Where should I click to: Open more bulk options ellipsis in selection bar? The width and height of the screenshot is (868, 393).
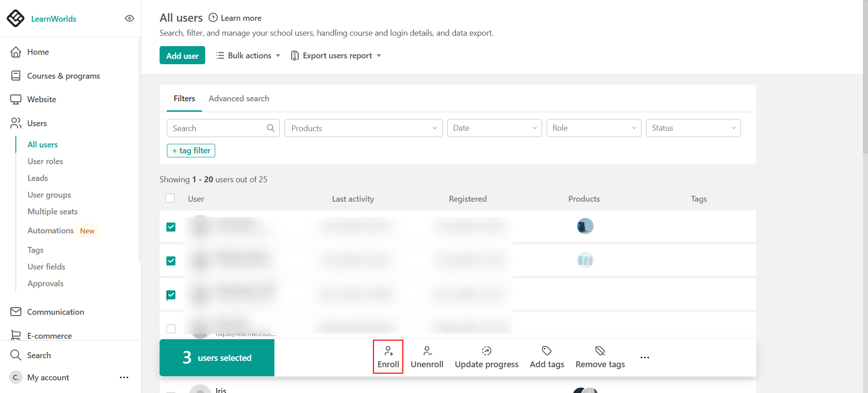(645, 358)
